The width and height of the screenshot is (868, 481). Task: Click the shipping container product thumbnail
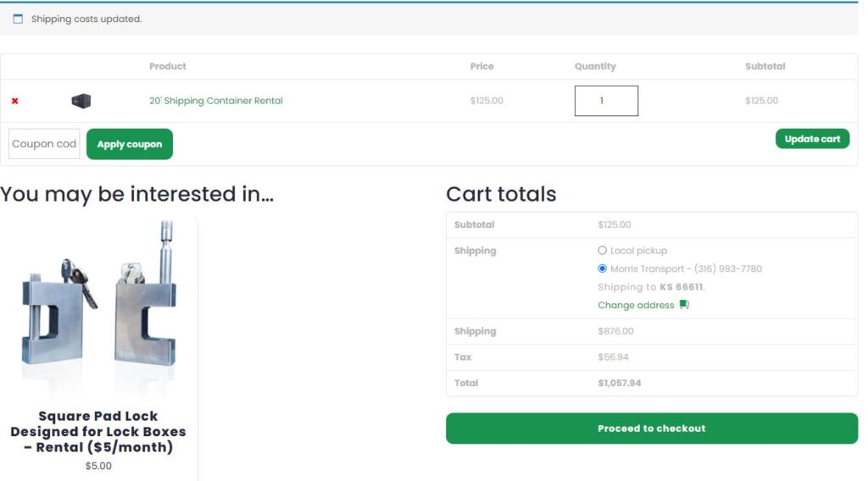[x=81, y=102]
